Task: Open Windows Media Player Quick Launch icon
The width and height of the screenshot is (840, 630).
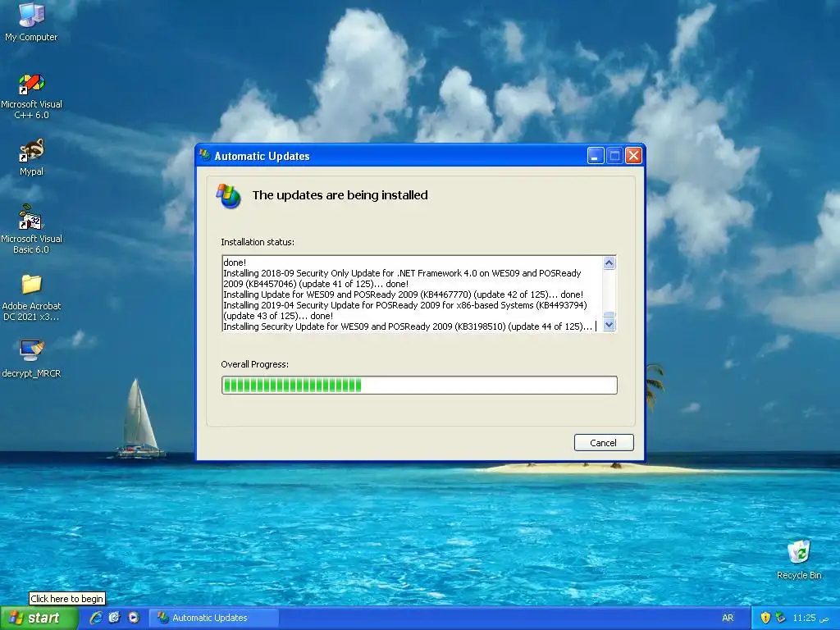Action: (134, 618)
